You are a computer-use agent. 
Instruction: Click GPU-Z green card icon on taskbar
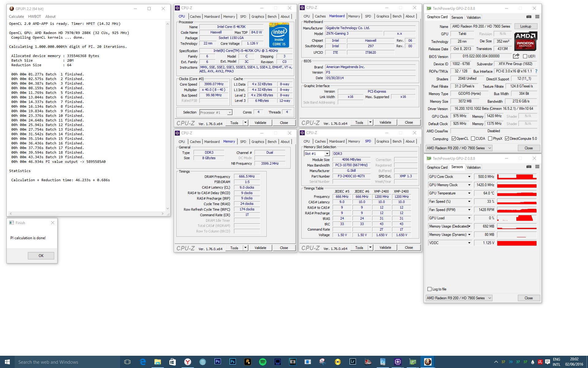(413, 362)
